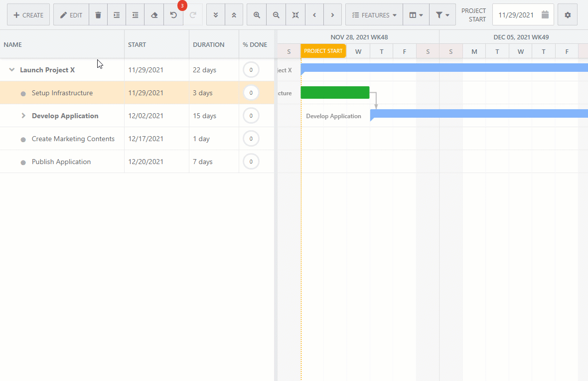Viewport: 588px width, 381px height.
Task: Open the settings gear
Action: click(x=568, y=15)
